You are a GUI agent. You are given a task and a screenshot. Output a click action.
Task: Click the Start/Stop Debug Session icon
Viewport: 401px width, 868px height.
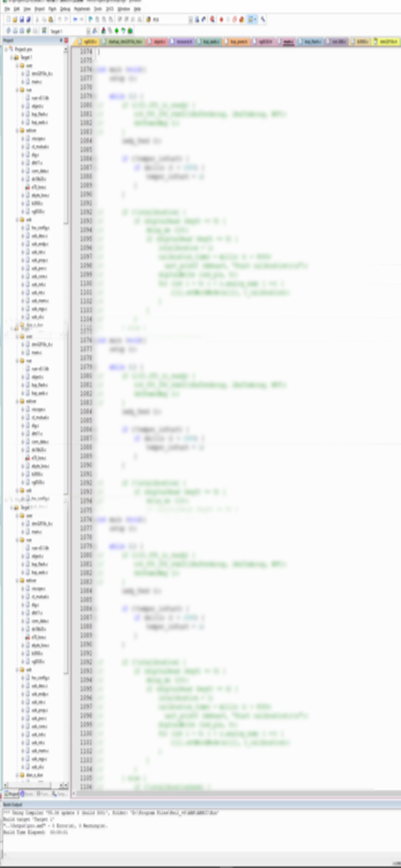click(212, 19)
